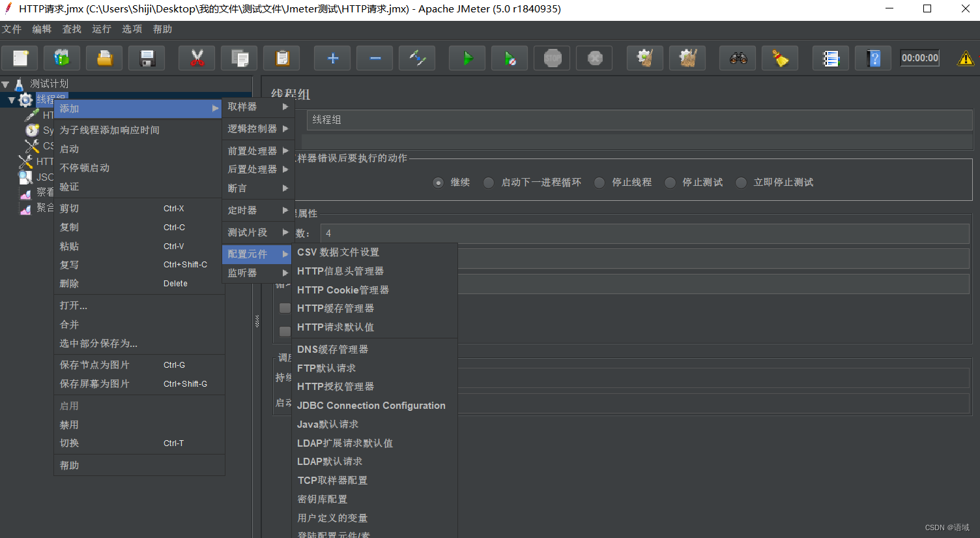
Task: Click the Cut scissors icon
Action: click(197, 58)
